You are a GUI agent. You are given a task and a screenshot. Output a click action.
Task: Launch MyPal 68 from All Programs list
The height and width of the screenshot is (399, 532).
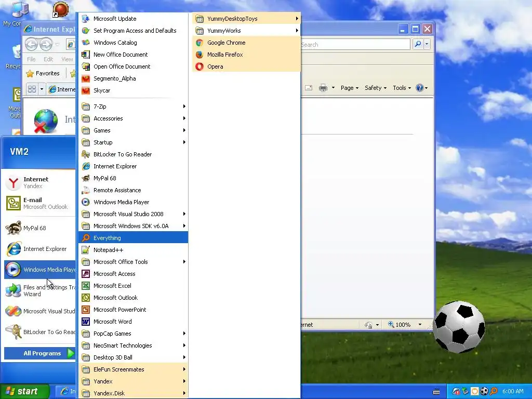pos(133,178)
